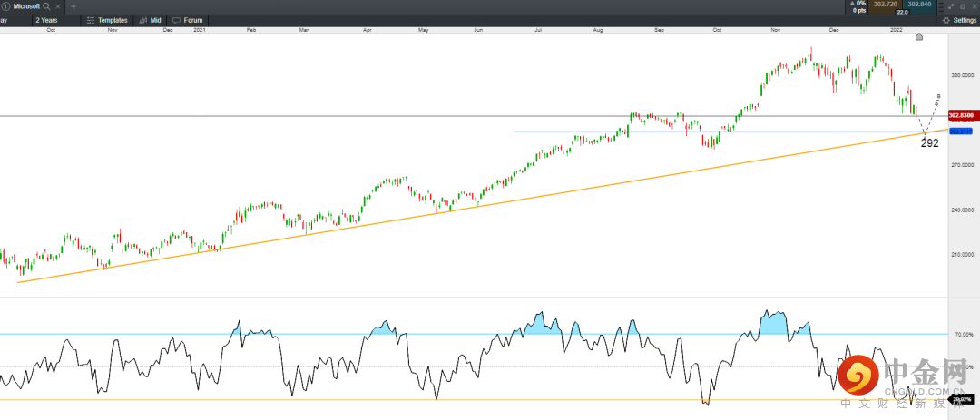Open the Forum chat panel
This screenshot has height=420, width=980.
[188, 19]
